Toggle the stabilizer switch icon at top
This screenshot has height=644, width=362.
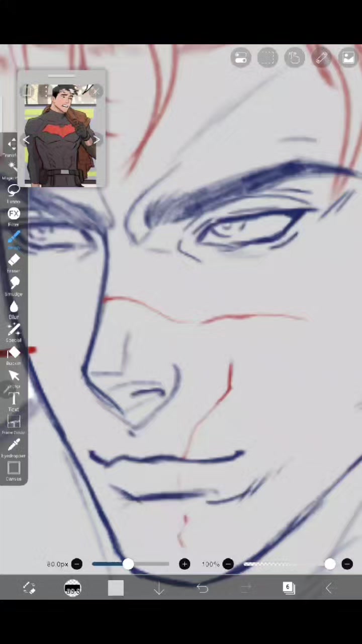coord(241,57)
